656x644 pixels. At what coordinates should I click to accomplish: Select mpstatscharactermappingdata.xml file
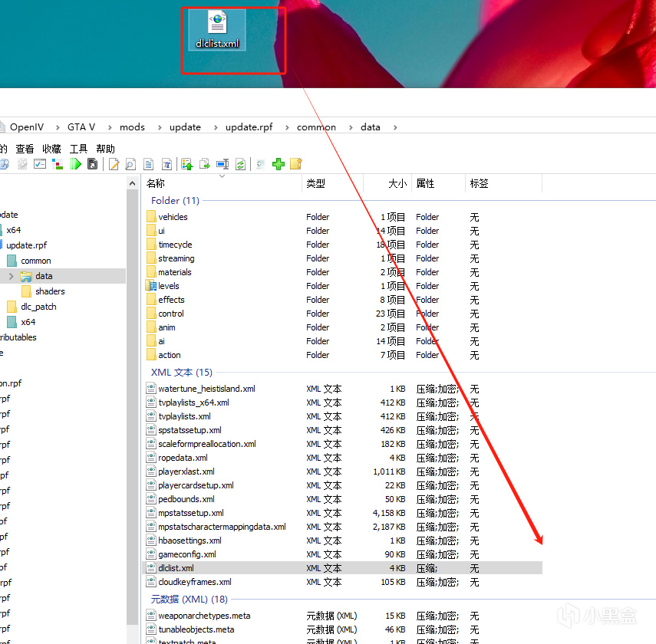click(343, 527)
